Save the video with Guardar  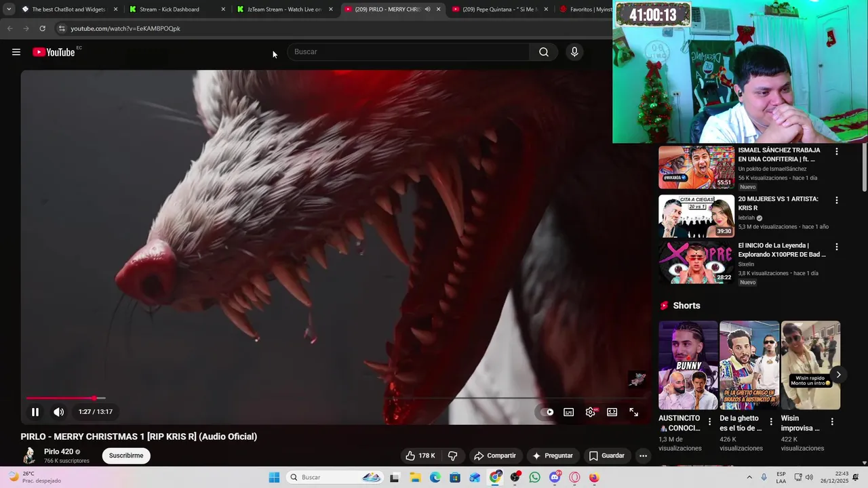607,455
